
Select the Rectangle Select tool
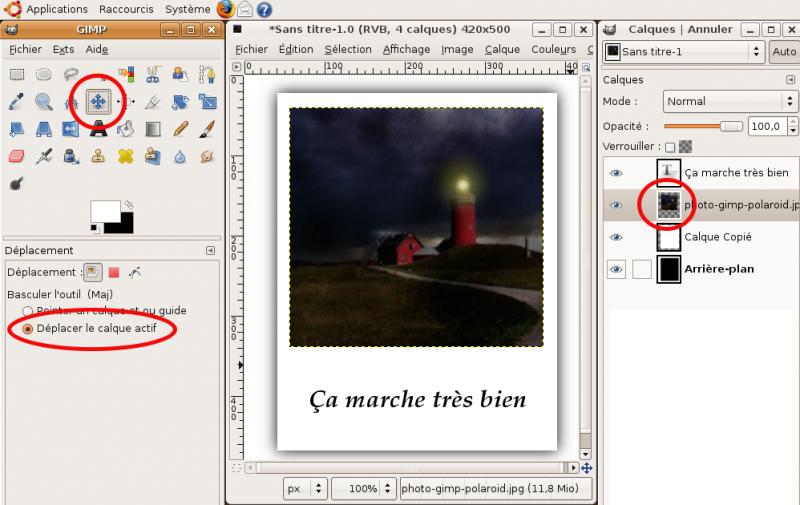pos(17,75)
